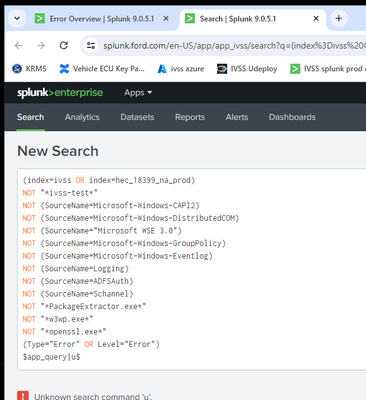Click the Microsoft-Windows-GroupPolicy line
The height and width of the screenshot is (400, 366).
[x=124, y=243]
